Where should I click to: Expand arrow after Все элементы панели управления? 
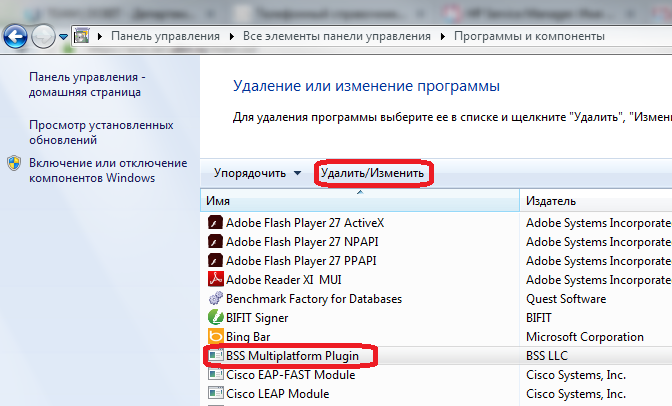[443, 36]
